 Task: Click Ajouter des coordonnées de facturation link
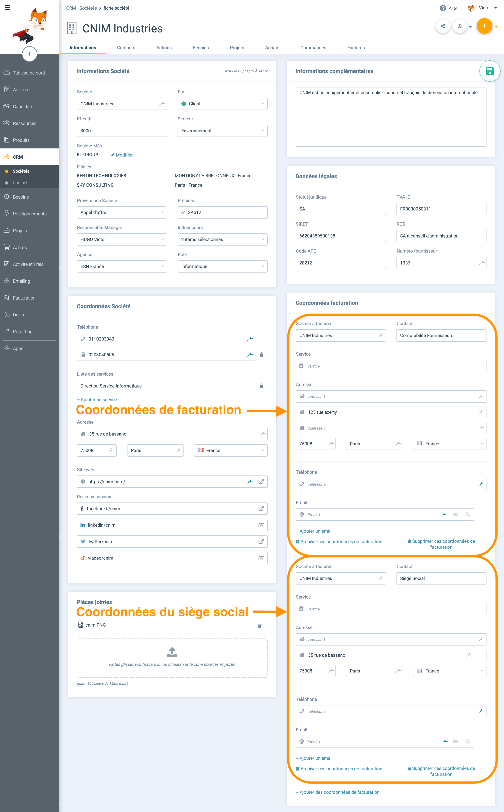tap(337, 792)
